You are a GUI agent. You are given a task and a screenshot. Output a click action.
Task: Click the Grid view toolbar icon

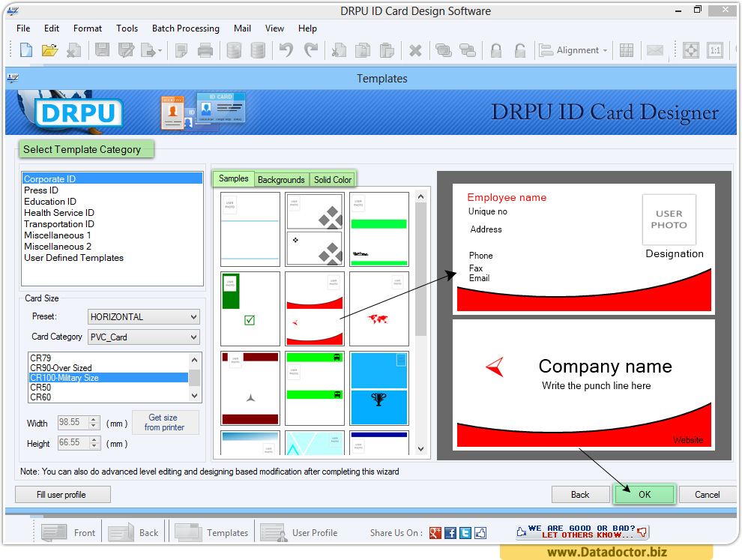click(626, 49)
